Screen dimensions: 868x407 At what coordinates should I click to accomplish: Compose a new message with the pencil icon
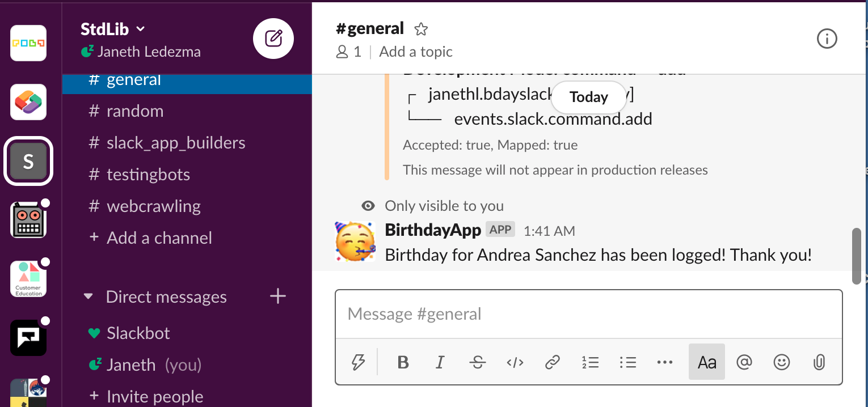coord(273,39)
